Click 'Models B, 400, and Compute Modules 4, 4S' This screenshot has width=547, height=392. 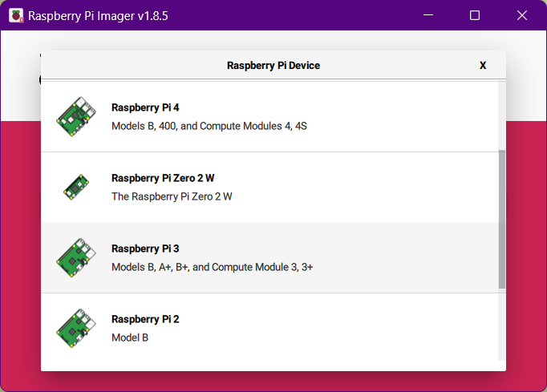pyautogui.click(x=209, y=126)
